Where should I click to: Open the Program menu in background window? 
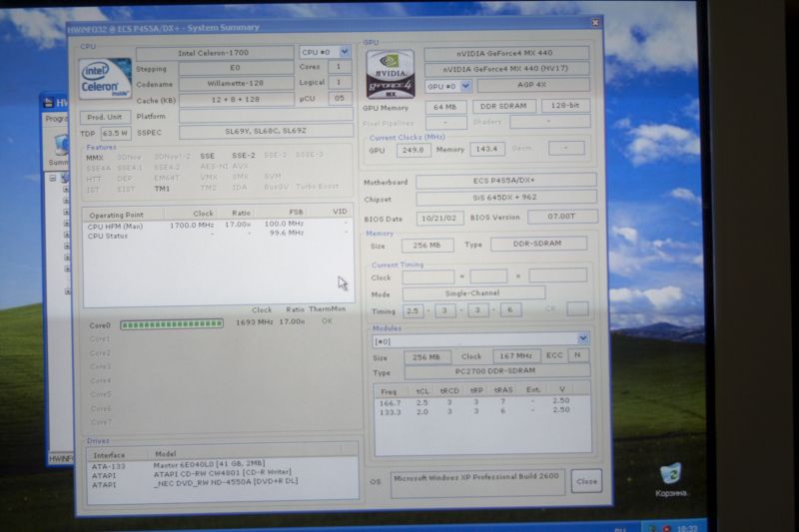pos(57,119)
